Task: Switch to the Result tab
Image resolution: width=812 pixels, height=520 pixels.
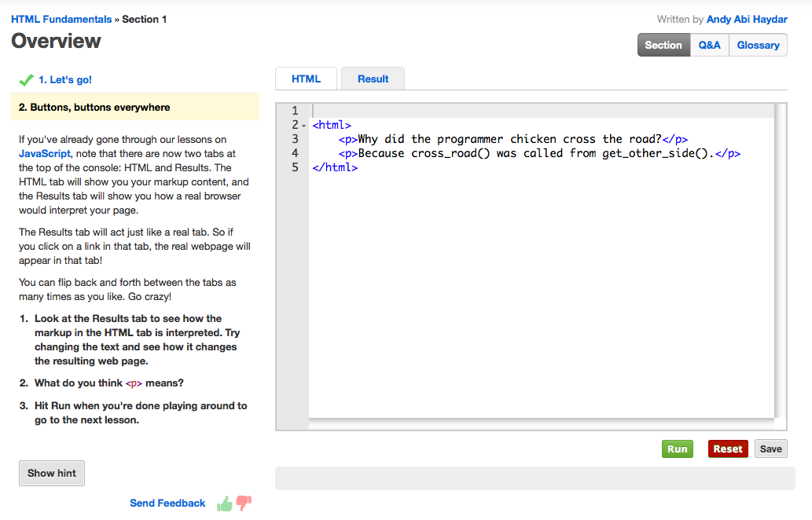Action: click(372, 78)
